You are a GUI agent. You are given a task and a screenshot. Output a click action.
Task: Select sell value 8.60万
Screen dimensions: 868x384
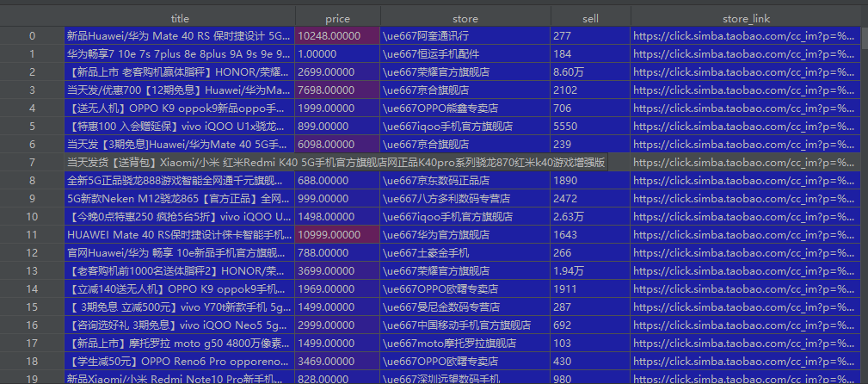point(591,72)
